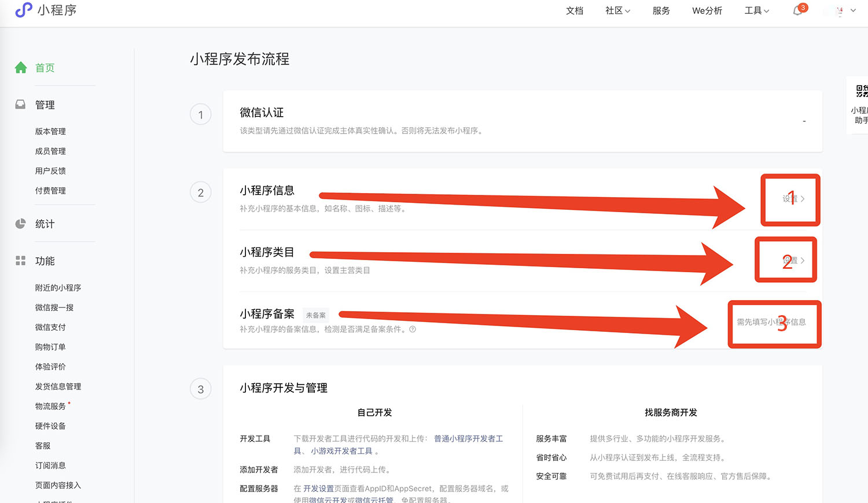Open 客服 in the sidebar
Screen dimensions: 868x503
[43, 445]
